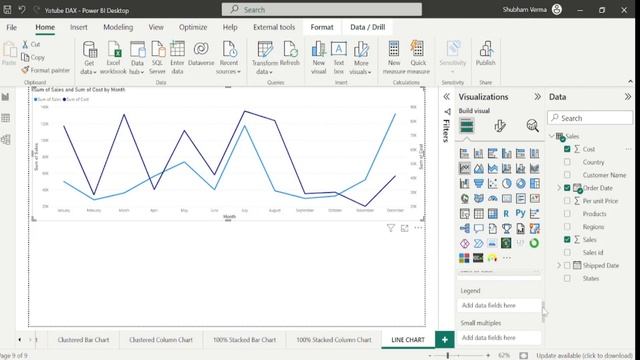This screenshot has height=360, width=640.
Task: Click the Format painter
Action: point(46,70)
